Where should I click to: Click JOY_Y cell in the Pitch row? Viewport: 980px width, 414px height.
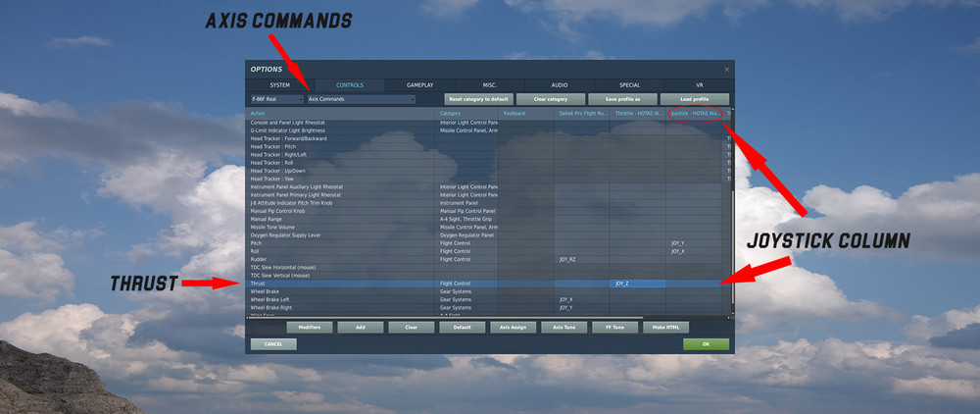tap(695, 243)
